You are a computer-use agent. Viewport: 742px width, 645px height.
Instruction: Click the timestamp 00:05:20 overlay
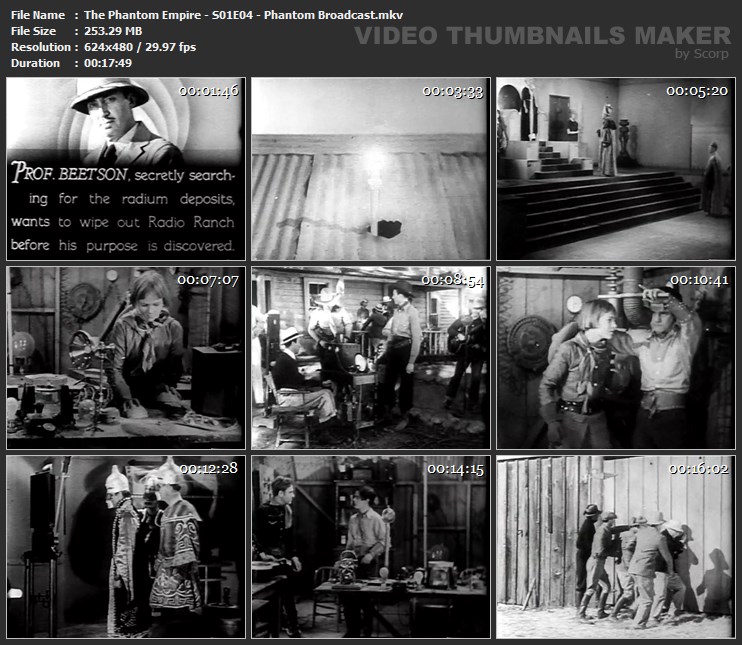(697, 91)
